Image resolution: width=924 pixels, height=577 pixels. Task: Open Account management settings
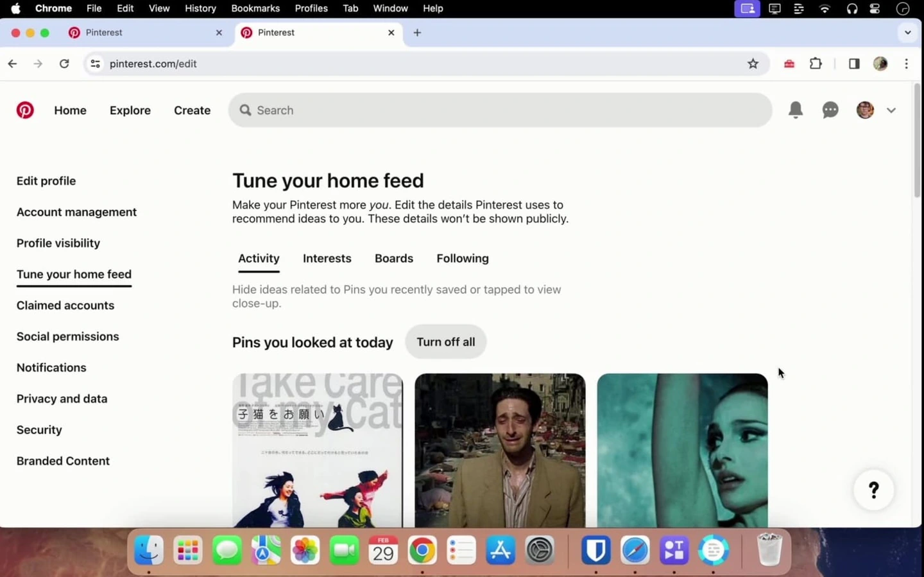click(x=76, y=212)
